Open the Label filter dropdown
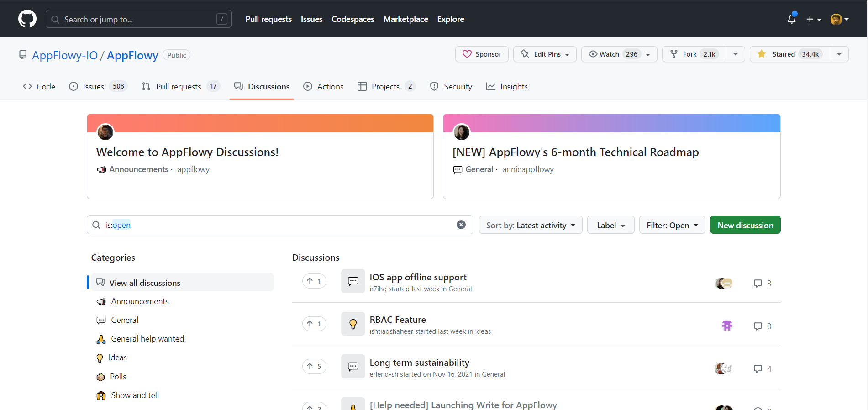This screenshot has width=868, height=410. pyautogui.click(x=610, y=225)
